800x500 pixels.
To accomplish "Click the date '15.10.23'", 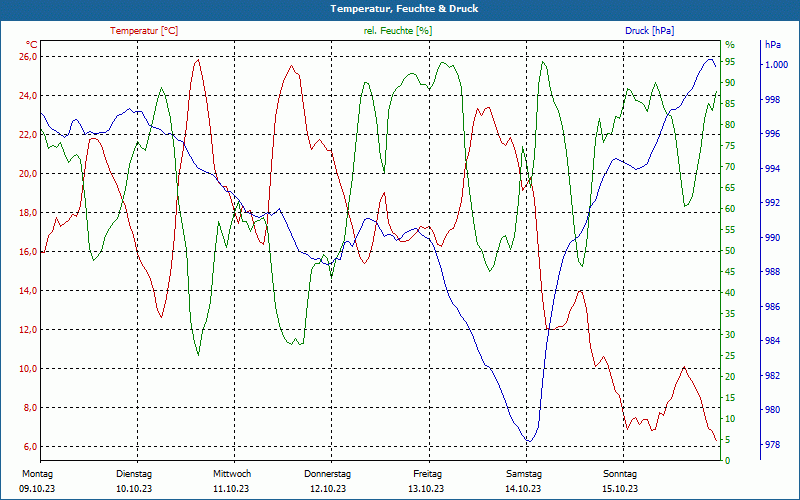I will (x=620, y=489).
